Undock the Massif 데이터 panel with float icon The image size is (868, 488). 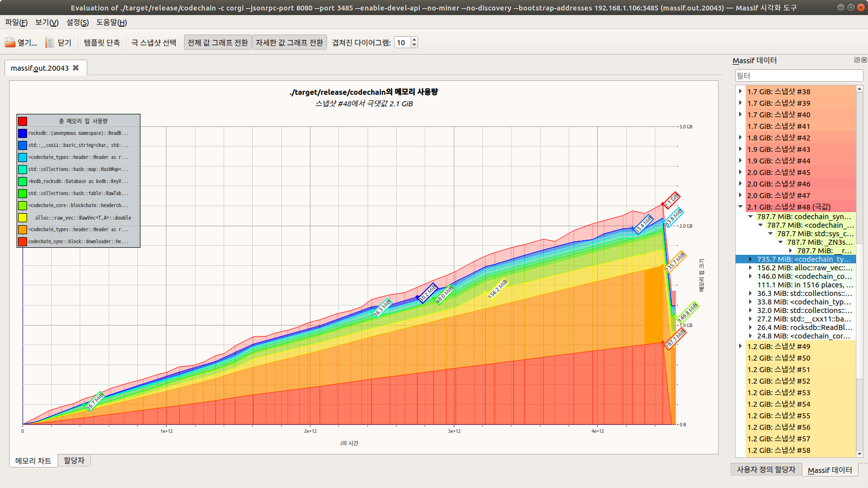pos(856,60)
